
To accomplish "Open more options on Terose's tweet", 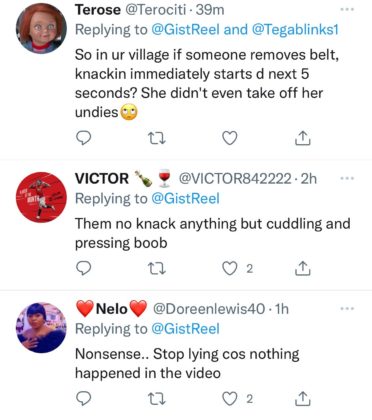I will [x=347, y=10].
